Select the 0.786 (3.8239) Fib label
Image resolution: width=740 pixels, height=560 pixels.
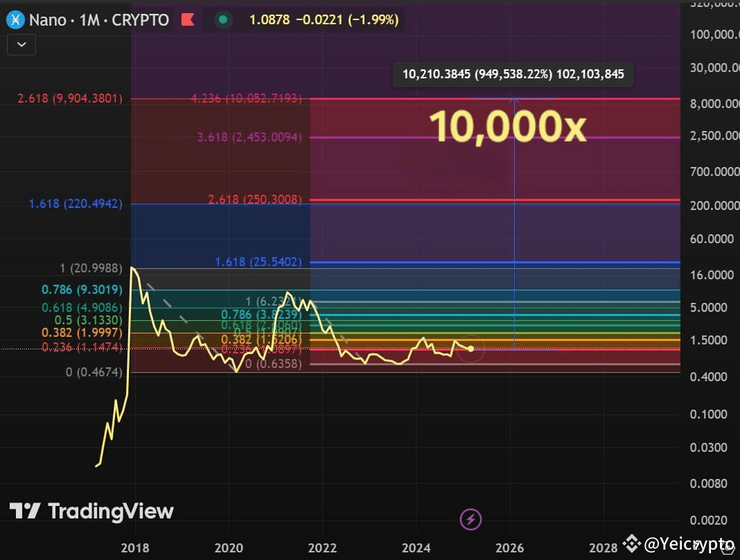tap(261, 315)
